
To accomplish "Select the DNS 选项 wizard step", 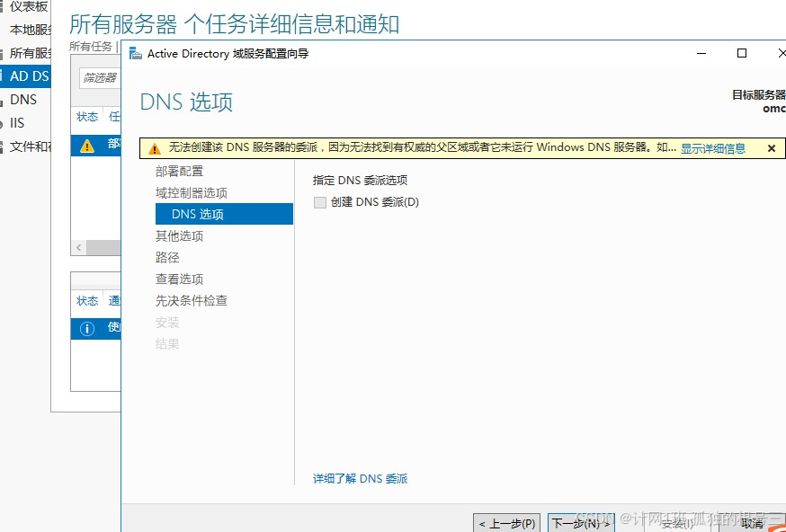I will point(224,214).
